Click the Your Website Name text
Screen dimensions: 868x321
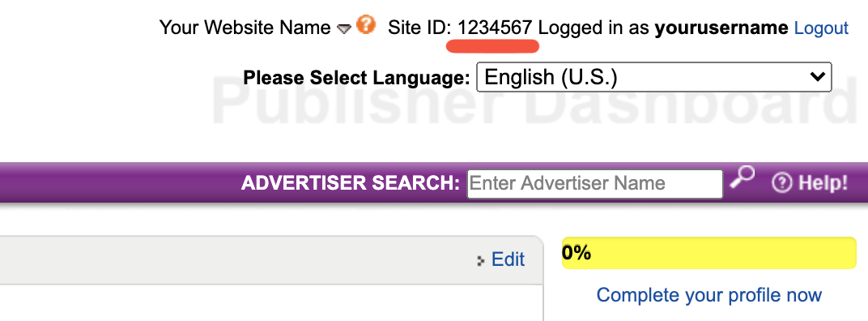pyautogui.click(x=245, y=28)
